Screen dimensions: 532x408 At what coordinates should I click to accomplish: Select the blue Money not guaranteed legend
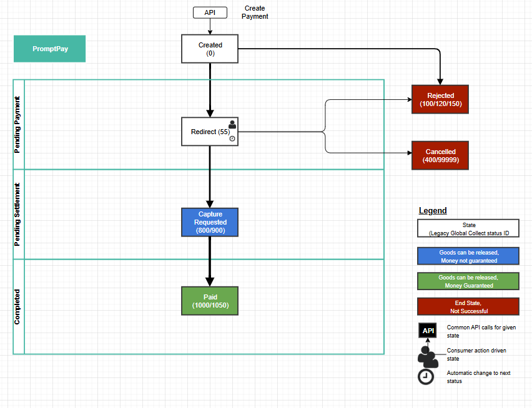(468, 256)
